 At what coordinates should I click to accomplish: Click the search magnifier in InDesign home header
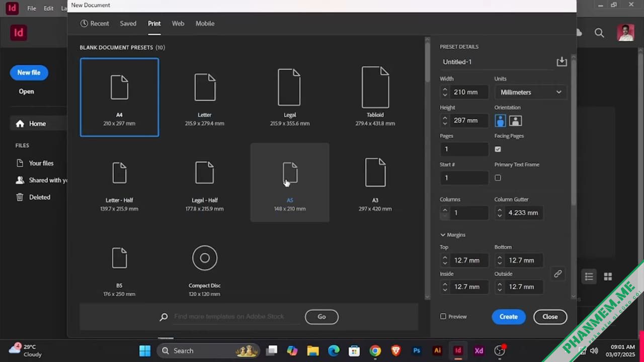coord(599,33)
